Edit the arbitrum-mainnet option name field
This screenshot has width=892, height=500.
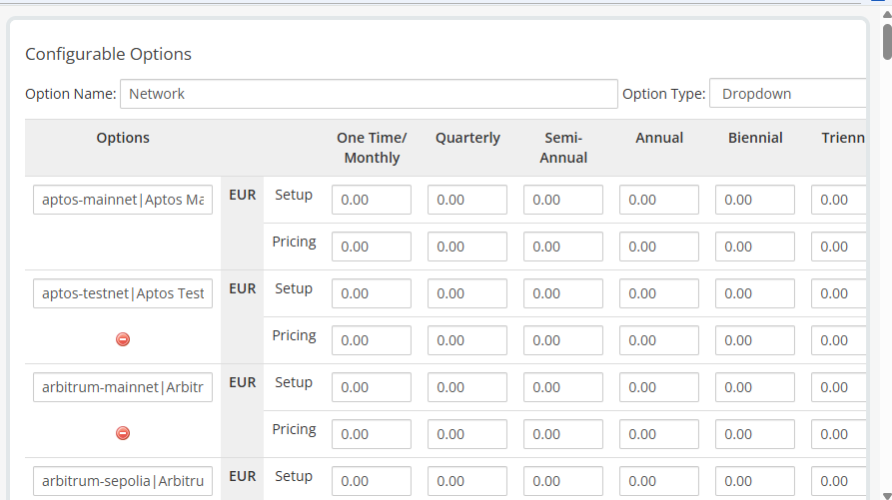tap(123, 387)
